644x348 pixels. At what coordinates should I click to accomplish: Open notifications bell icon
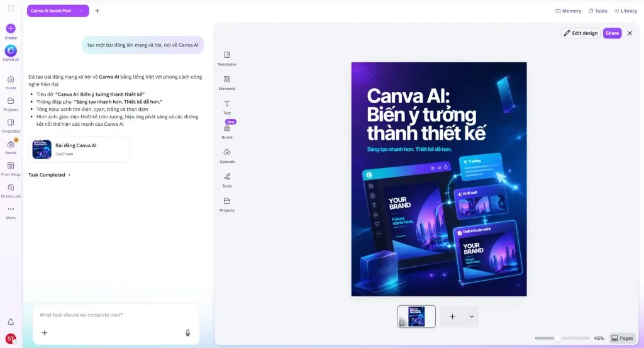[x=11, y=322]
